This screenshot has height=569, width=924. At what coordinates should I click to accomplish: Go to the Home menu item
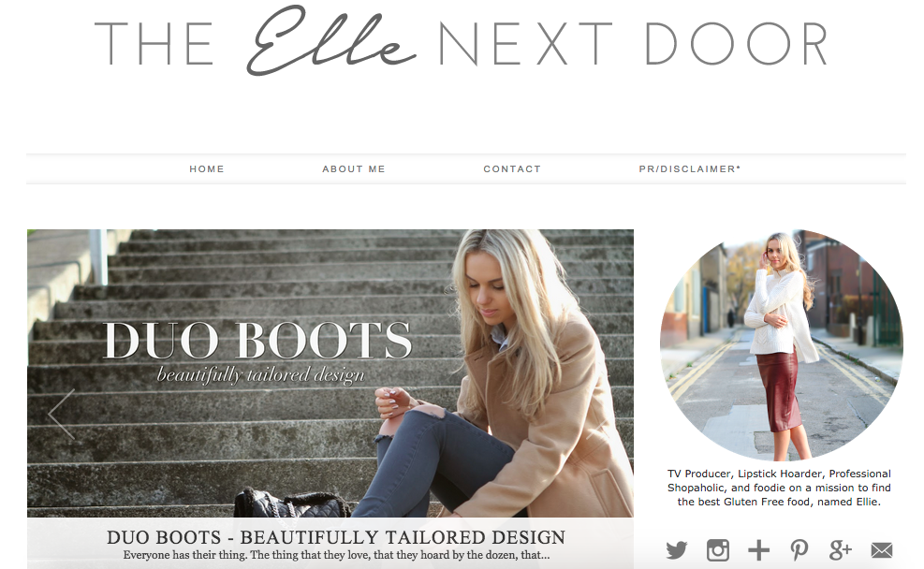coord(207,169)
